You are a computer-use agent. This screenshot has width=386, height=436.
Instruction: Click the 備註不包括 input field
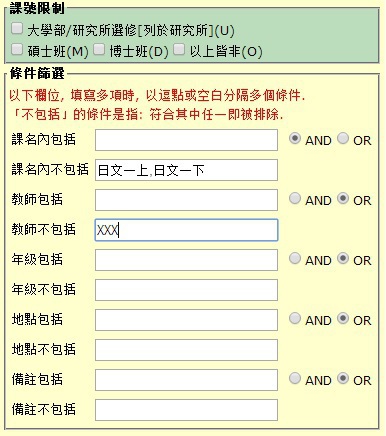coord(186,410)
